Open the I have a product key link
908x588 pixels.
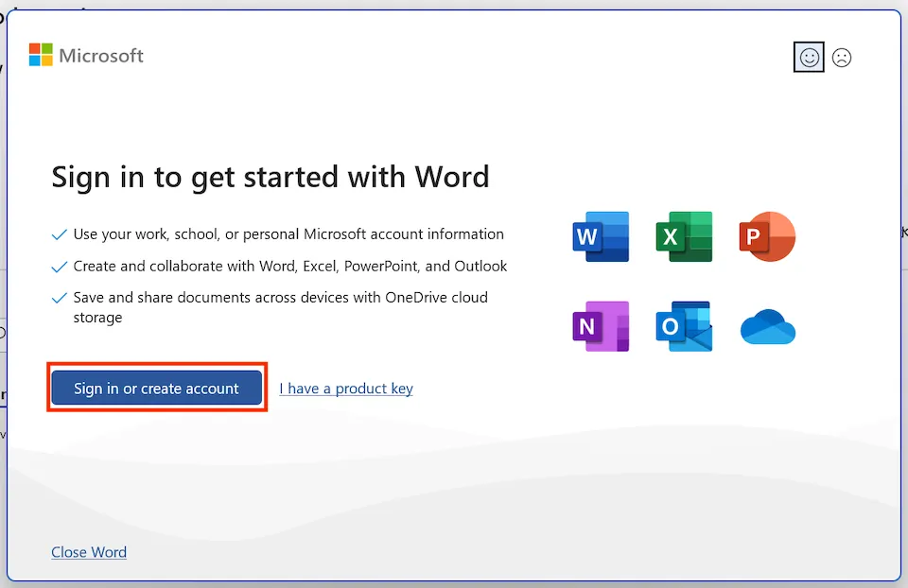(x=346, y=389)
